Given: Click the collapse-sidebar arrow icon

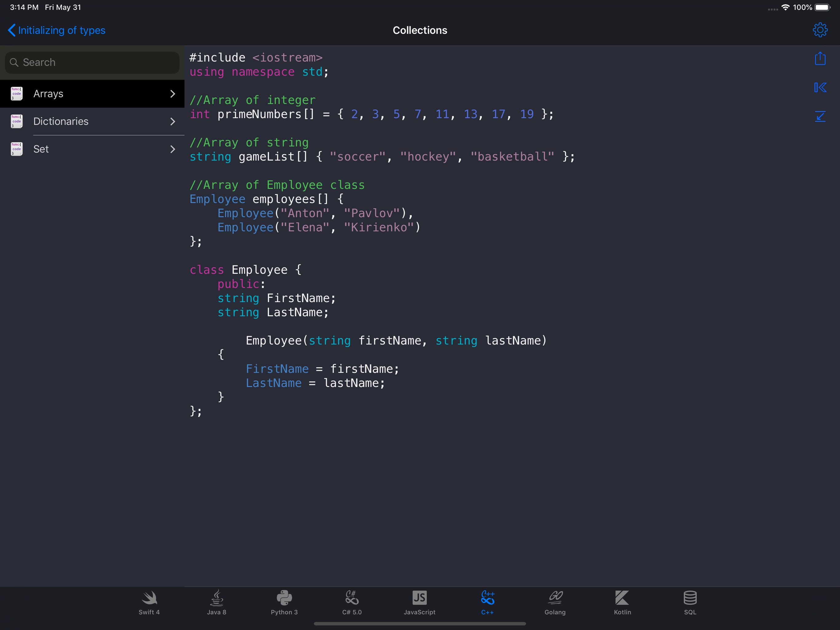Looking at the screenshot, I should point(820,87).
